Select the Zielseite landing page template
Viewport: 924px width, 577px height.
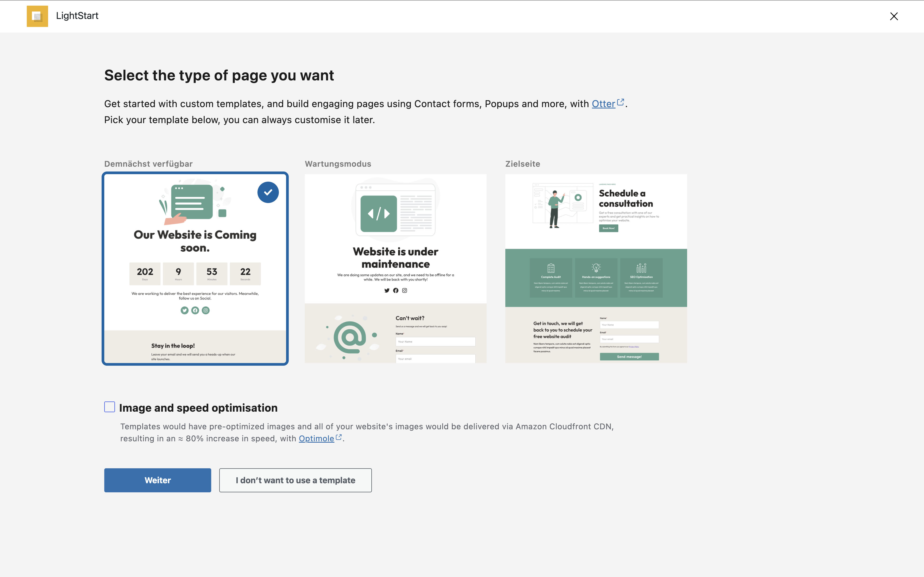coord(596,268)
